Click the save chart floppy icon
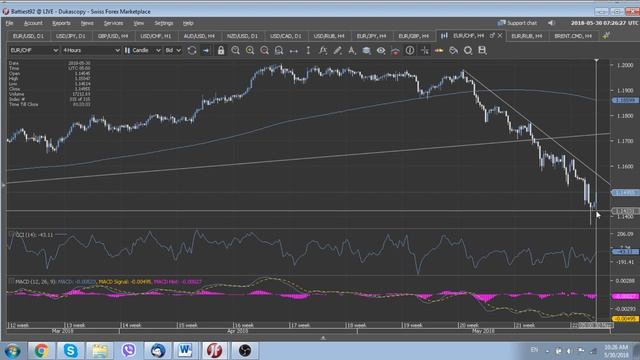 click(x=482, y=50)
